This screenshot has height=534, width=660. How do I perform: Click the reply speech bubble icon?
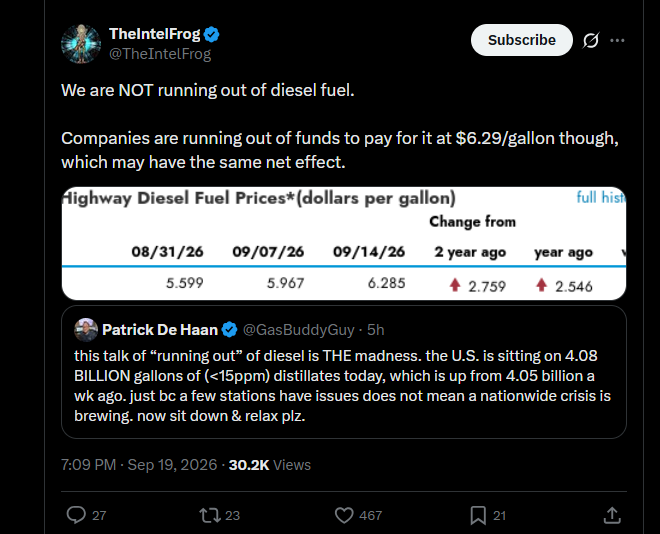tap(76, 515)
